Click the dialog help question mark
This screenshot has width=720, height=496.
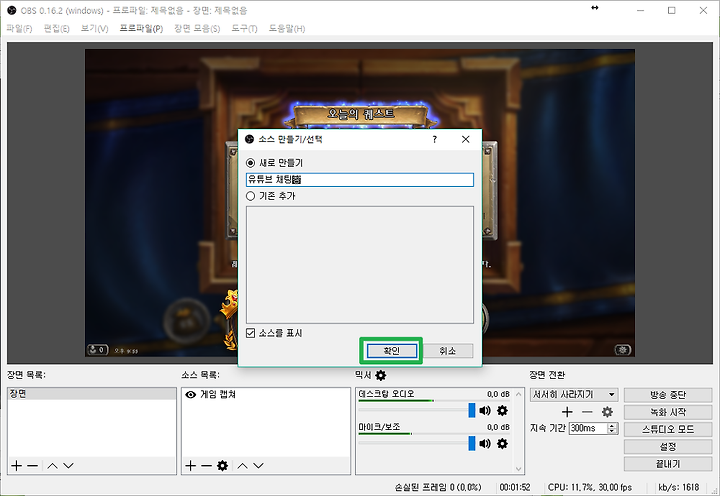point(434,140)
